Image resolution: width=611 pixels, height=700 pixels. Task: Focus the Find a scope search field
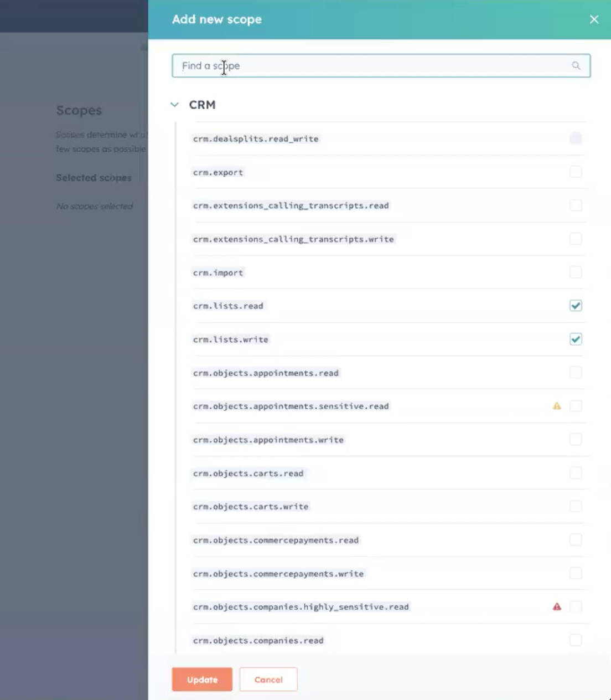click(x=371, y=66)
